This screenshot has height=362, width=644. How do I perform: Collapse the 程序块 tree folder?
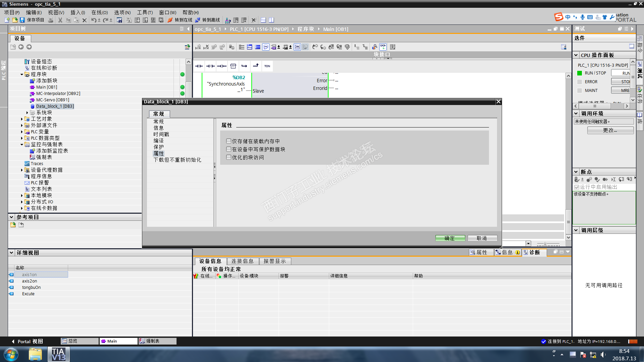click(22, 74)
